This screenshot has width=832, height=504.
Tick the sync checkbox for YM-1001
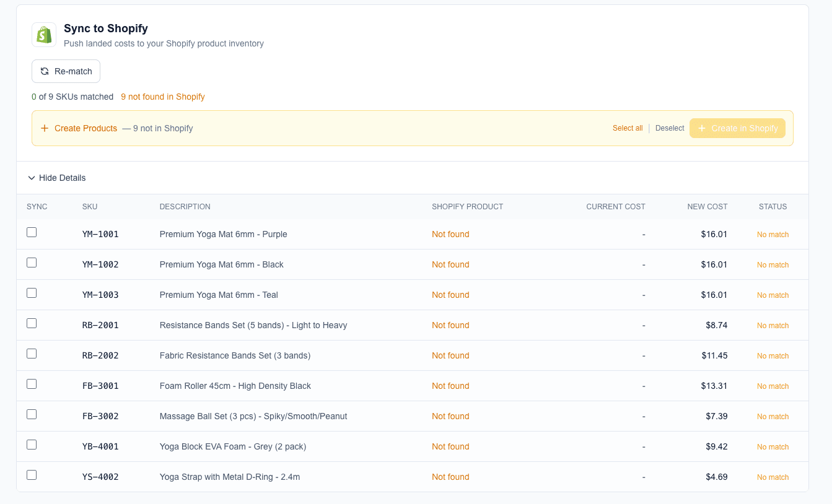(32, 232)
